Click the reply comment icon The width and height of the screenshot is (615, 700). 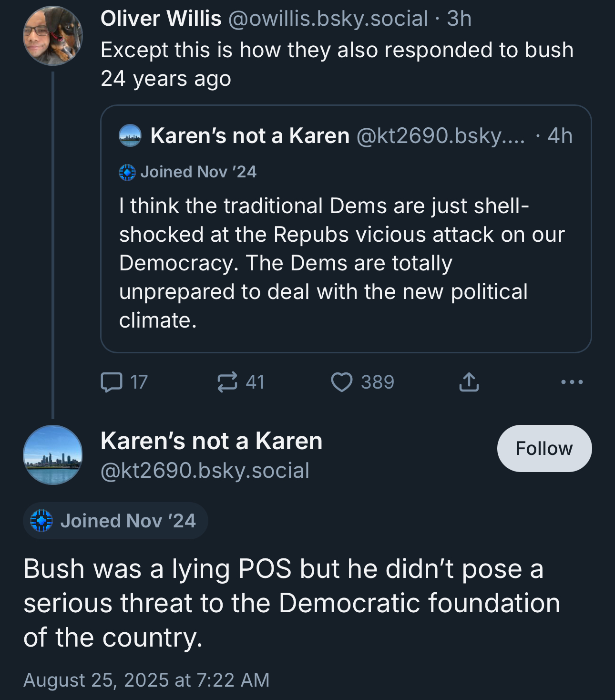pos(112,382)
